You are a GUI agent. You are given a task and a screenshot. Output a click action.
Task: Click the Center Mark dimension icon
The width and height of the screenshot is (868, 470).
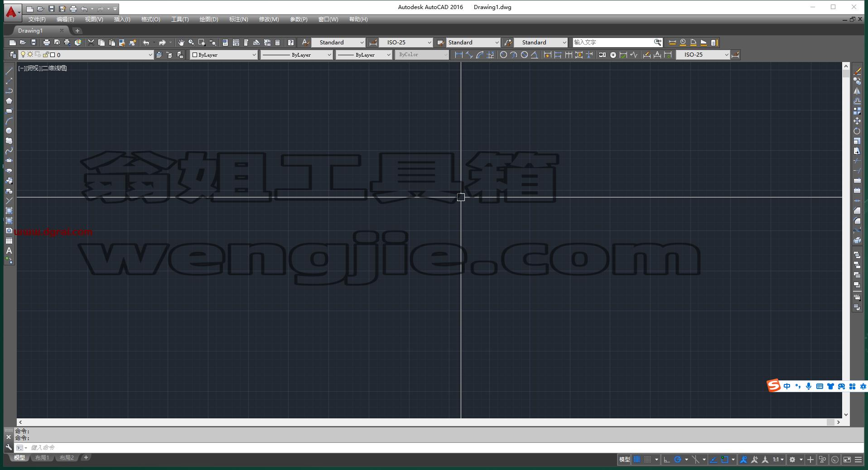click(613, 55)
